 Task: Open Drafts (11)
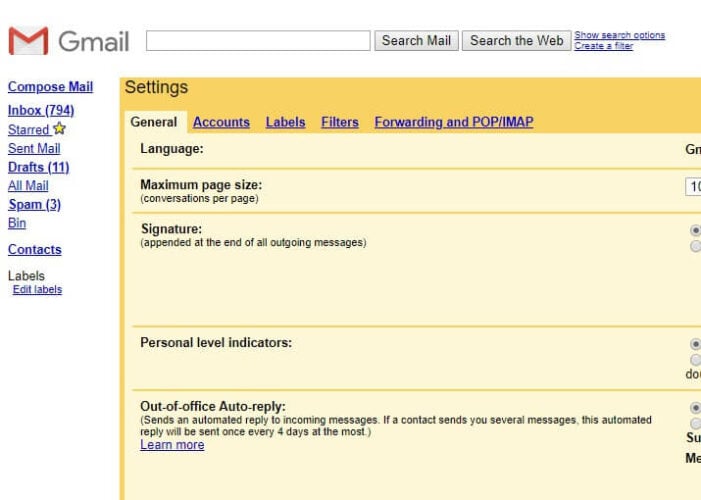38,167
